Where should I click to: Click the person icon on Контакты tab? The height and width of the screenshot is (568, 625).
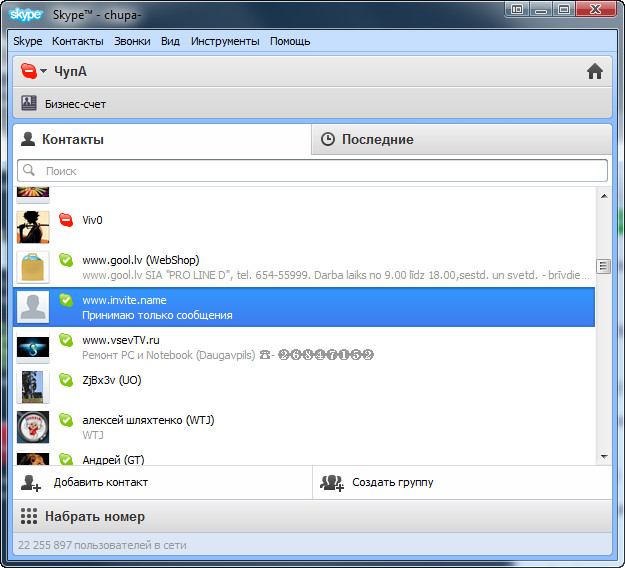pyautogui.click(x=28, y=139)
